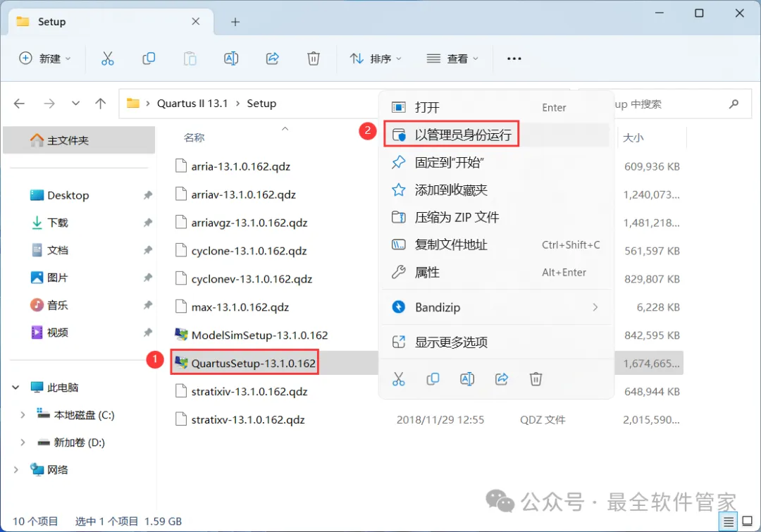Screen dimensions: 761x532
Task: Click the Share icon in the toolbar
Action: click(x=272, y=58)
